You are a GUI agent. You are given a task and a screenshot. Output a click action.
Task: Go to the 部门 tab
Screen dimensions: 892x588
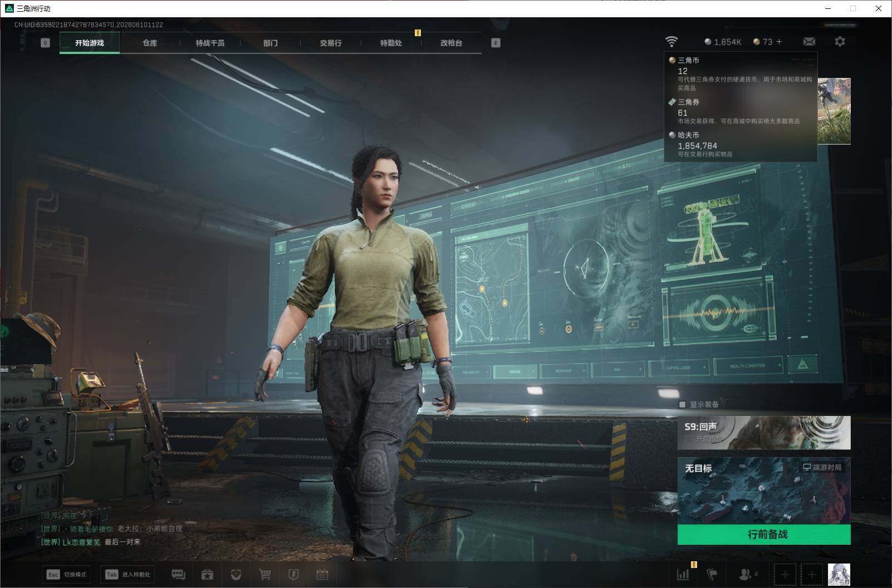point(271,43)
